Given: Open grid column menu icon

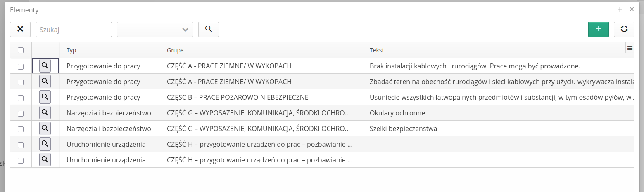Looking at the screenshot, I should click(630, 48).
